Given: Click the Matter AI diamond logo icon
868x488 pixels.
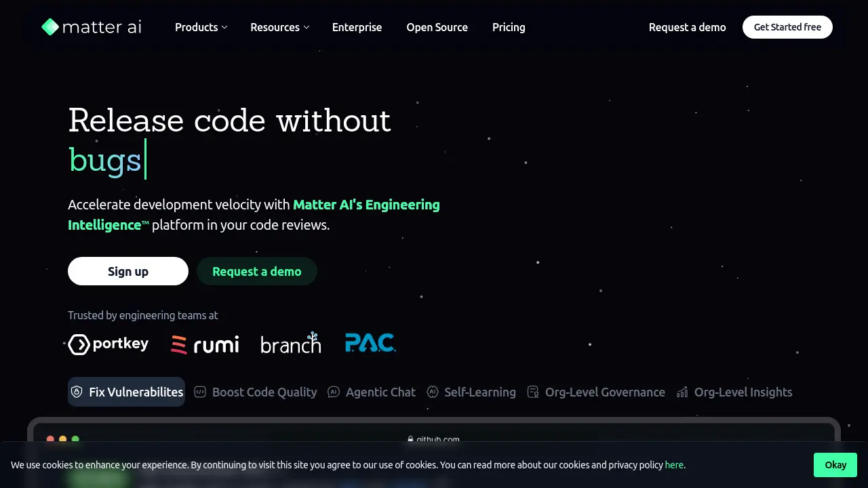Looking at the screenshot, I should point(50,27).
